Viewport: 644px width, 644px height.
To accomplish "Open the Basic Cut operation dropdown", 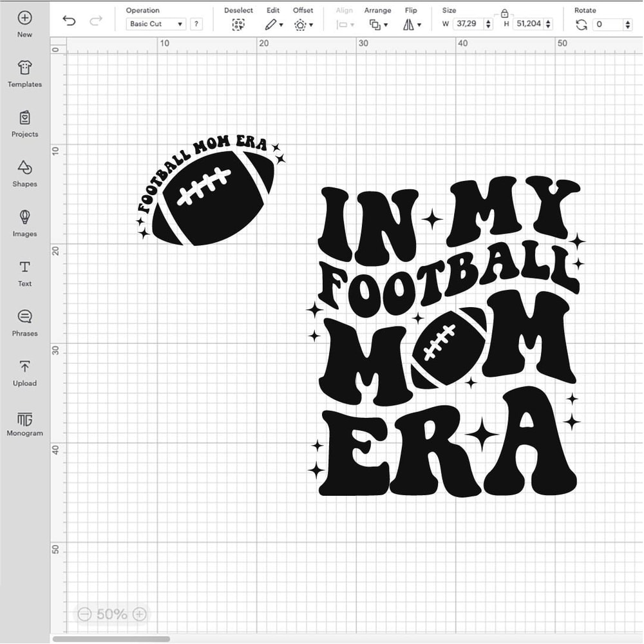I will point(155,23).
